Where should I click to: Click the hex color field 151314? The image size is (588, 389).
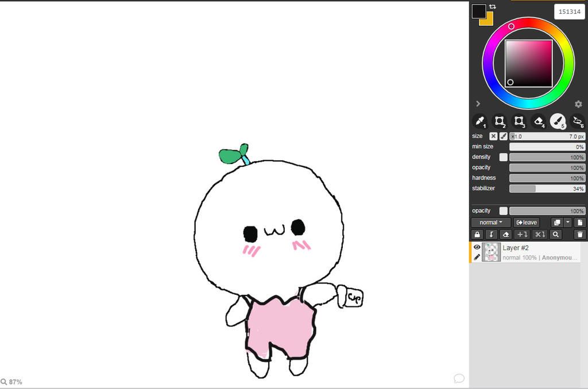(569, 11)
